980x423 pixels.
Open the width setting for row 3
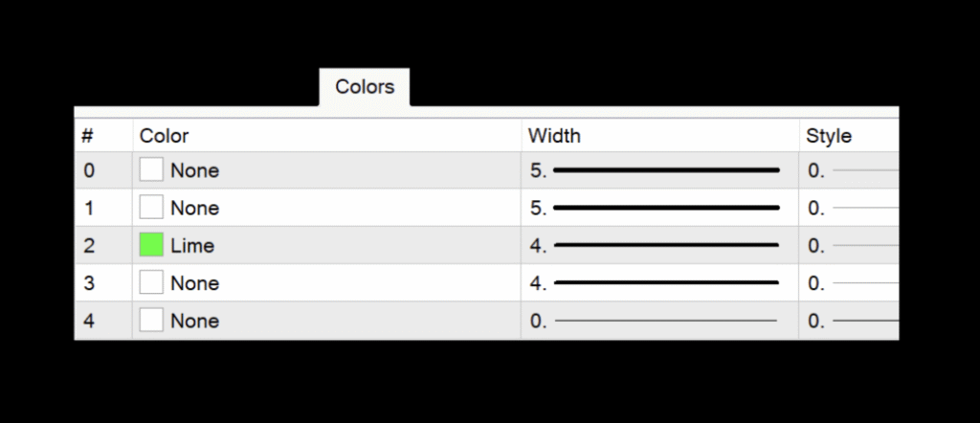coord(658,283)
